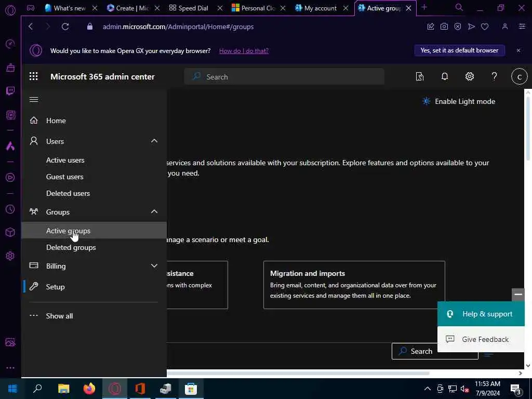Image resolution: width=532 pixels, height=399 pixels.
Task: Open the browser tab search magnifier
Action: [x=459, y=7]
